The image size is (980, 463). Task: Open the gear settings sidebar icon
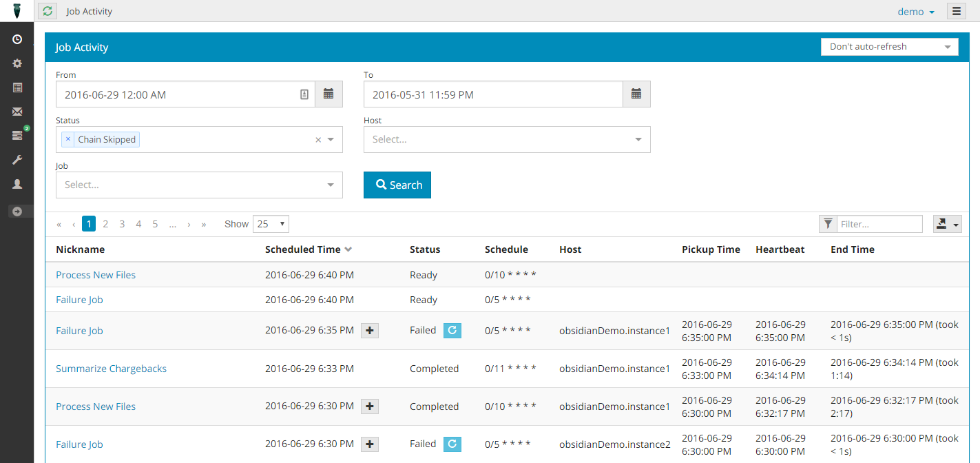17,63
